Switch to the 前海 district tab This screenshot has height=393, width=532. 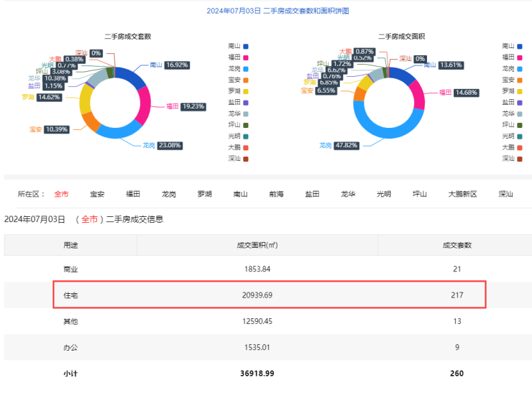tap(277, 194)
